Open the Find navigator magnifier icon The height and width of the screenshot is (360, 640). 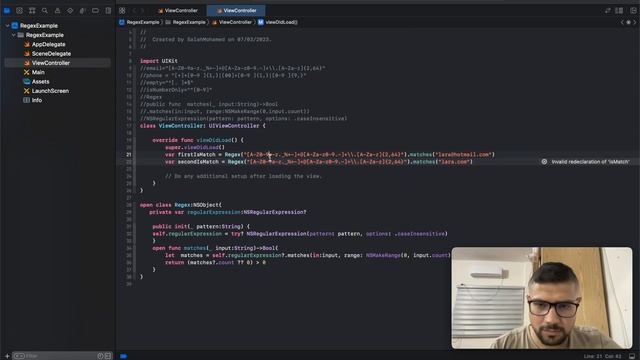pyautogui.click(x=44, y=11)
